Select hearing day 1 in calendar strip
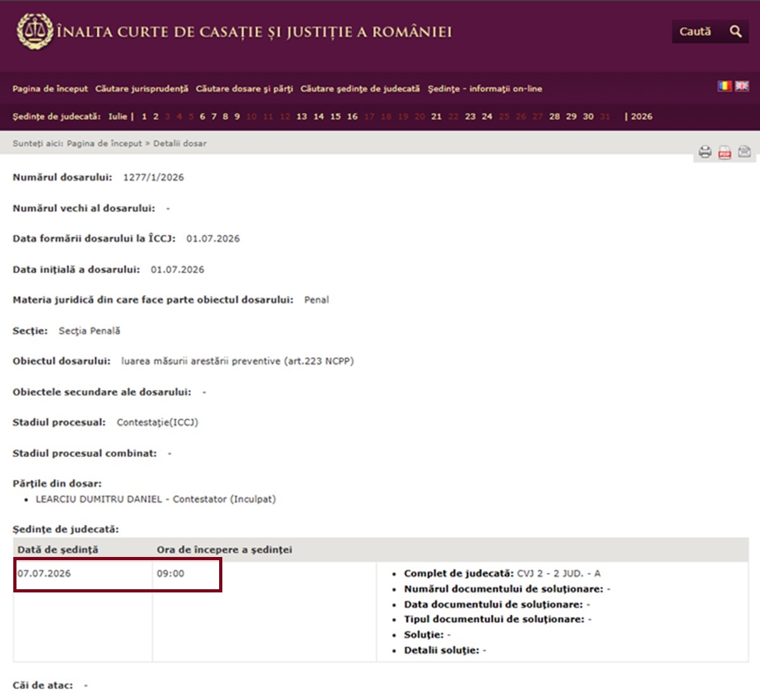The image size is (760, 700). pyautogui.click(x=144, y=116)
